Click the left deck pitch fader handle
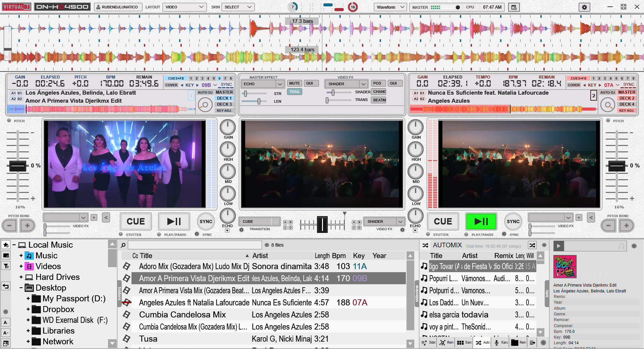This screenshot has height=349, width=644. point(17,166)
